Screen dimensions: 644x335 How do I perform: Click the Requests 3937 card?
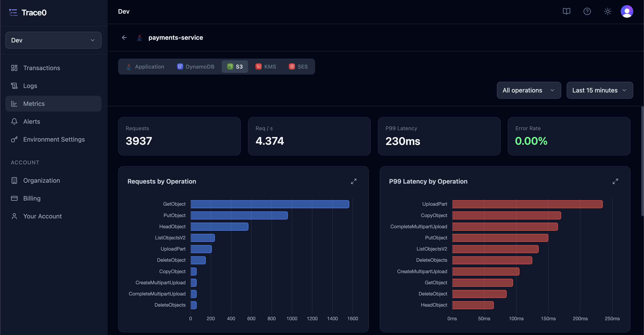click(179, 136)
